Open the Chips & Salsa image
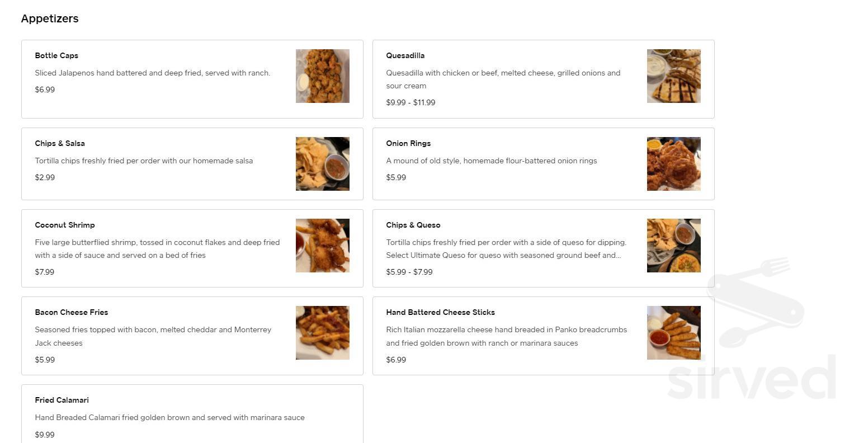 click(x=323, y=164)
